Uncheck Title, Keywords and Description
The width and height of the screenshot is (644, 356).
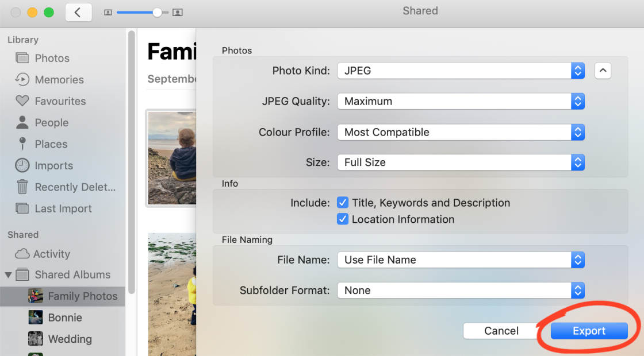click(343, 203)
